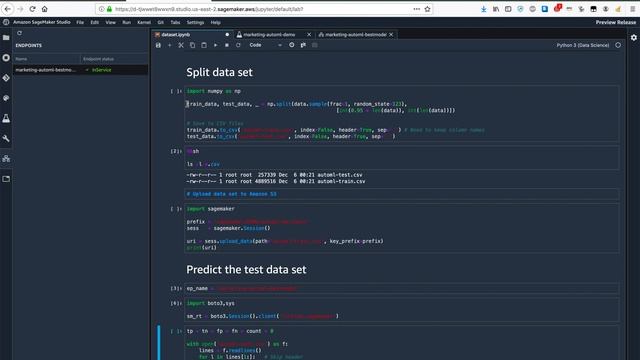640x360 pixels.
Task: Switch to the dataset.ipynb tab
Action: pyautogui.click(x=192, y=35)
